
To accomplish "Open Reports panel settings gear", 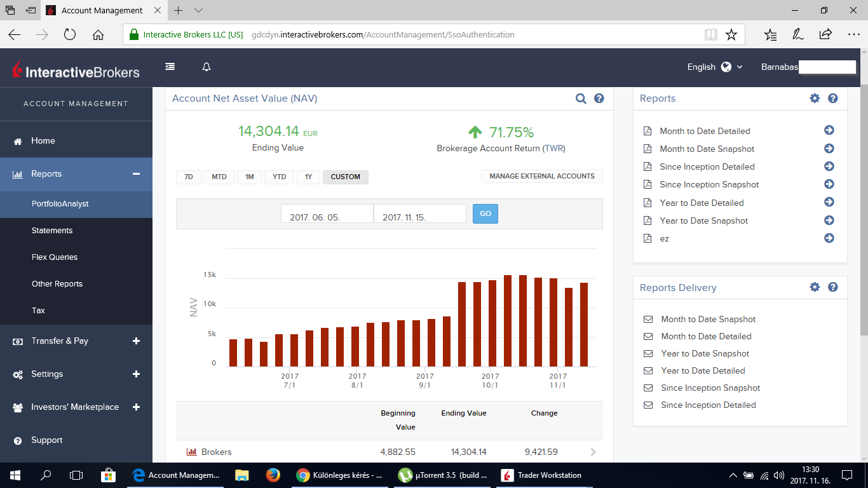I will click(x=815, y=98).
